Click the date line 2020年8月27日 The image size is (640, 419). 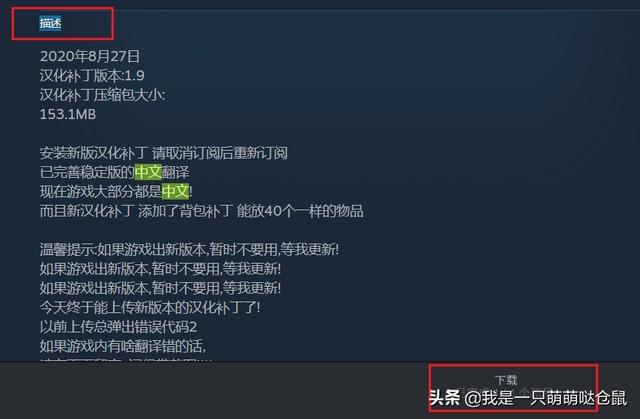click(90, 56)
